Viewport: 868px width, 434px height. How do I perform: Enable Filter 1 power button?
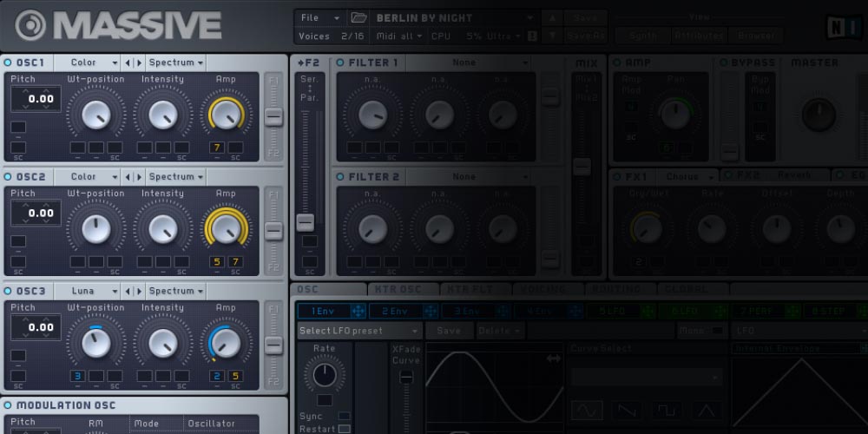click(x=340, y=62)
